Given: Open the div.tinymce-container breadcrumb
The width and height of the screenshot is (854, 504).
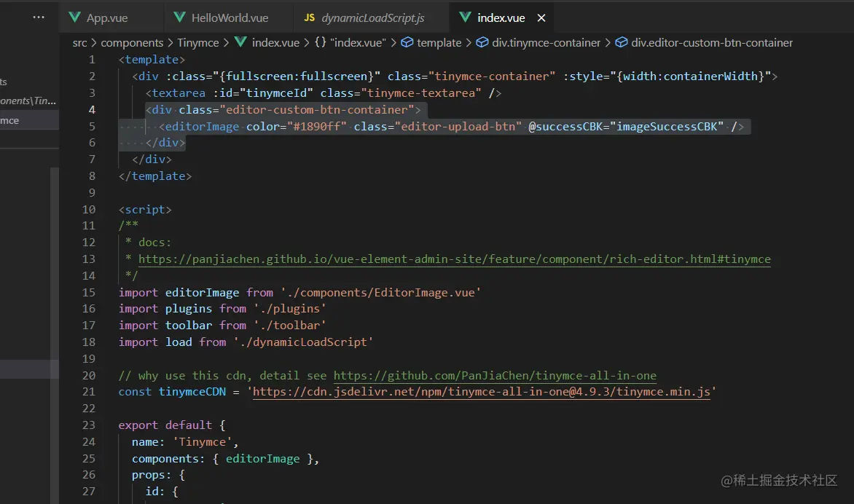Looking at the screenshot, I should click(x=546, y=42).
